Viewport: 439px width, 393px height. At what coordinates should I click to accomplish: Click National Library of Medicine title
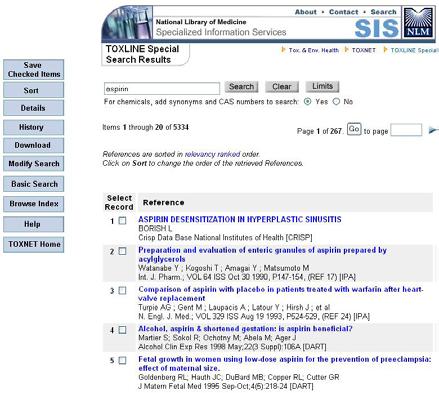point(201,22)
